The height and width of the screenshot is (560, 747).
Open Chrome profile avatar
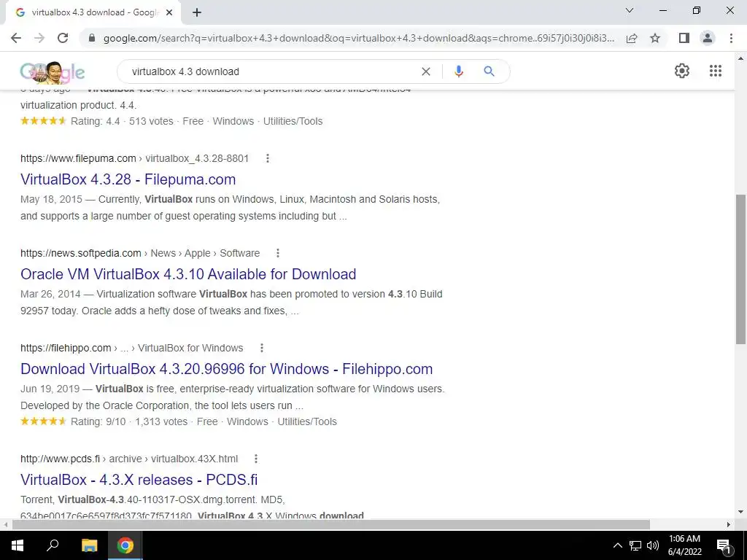pos(708,38)
